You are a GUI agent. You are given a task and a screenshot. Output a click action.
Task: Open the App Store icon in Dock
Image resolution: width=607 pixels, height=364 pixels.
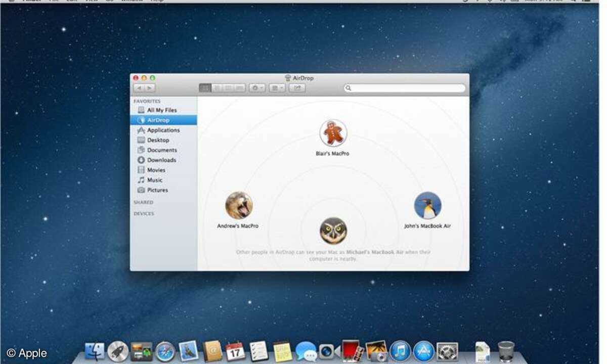point(423,351)
